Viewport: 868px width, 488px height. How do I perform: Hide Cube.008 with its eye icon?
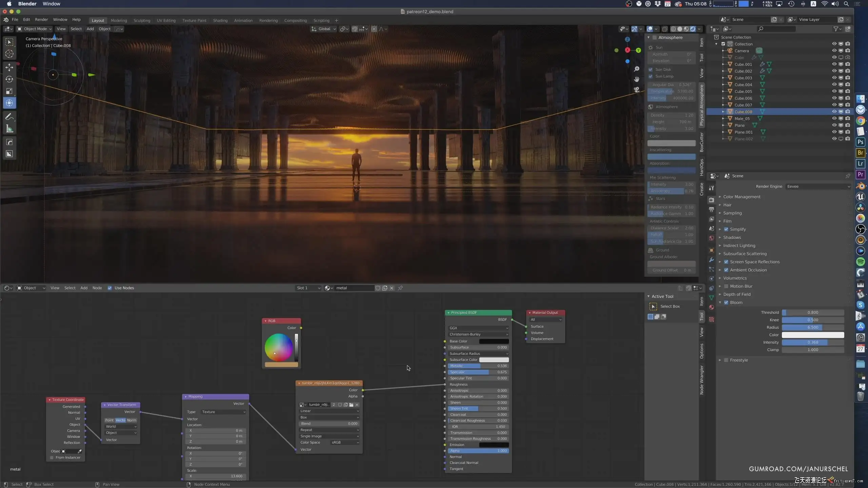tap(834, 111)
